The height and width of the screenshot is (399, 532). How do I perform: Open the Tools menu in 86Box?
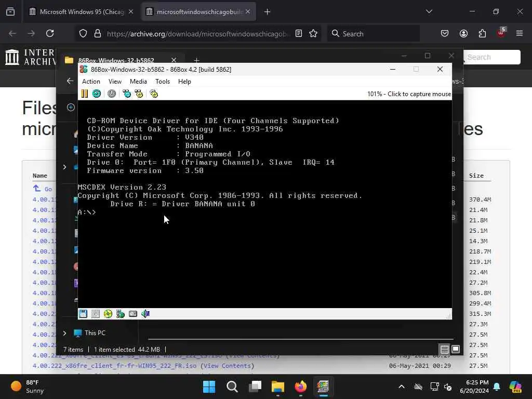[x=163, y=82]
